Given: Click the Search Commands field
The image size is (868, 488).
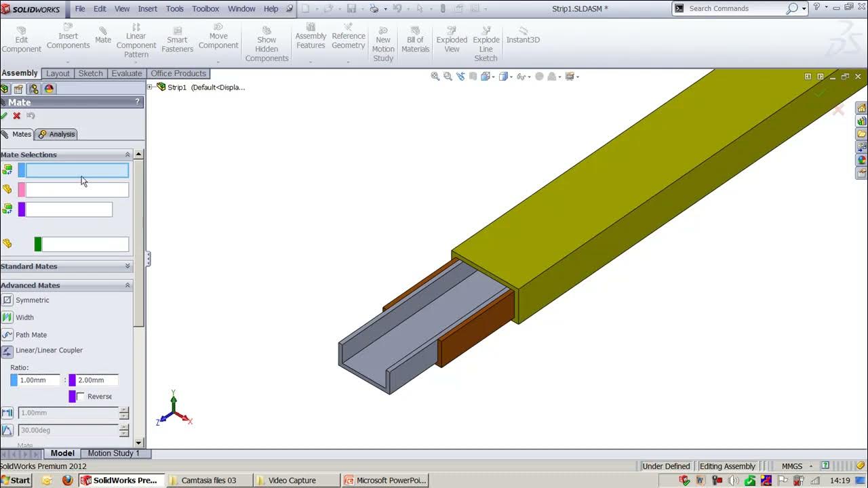Looking at the screenshot, I should coord(736,9).
